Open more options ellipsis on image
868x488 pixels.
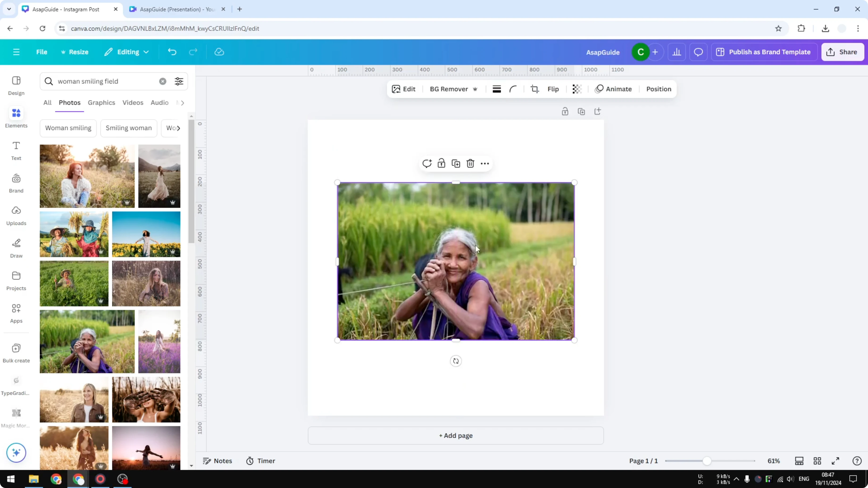[x=484, y=164]
